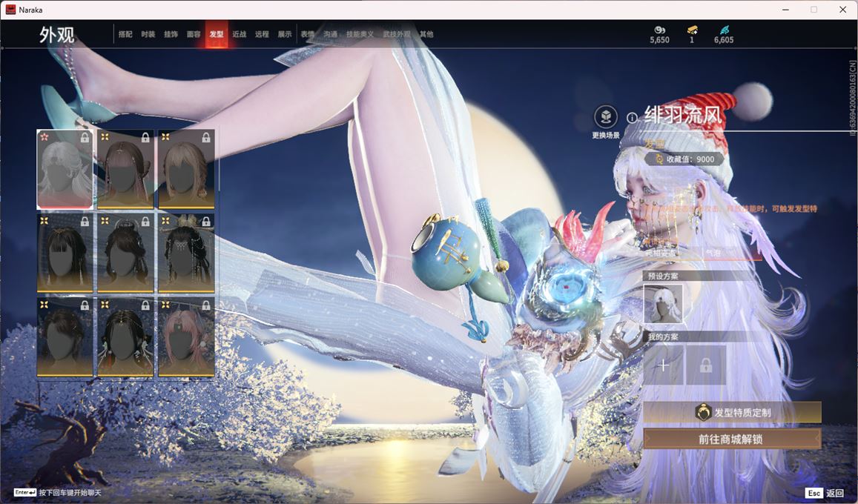Click the gold ticket currency icon showing 1
This screenshot has height=504, width=858.
pyautogui.click(x=692, y=30)
